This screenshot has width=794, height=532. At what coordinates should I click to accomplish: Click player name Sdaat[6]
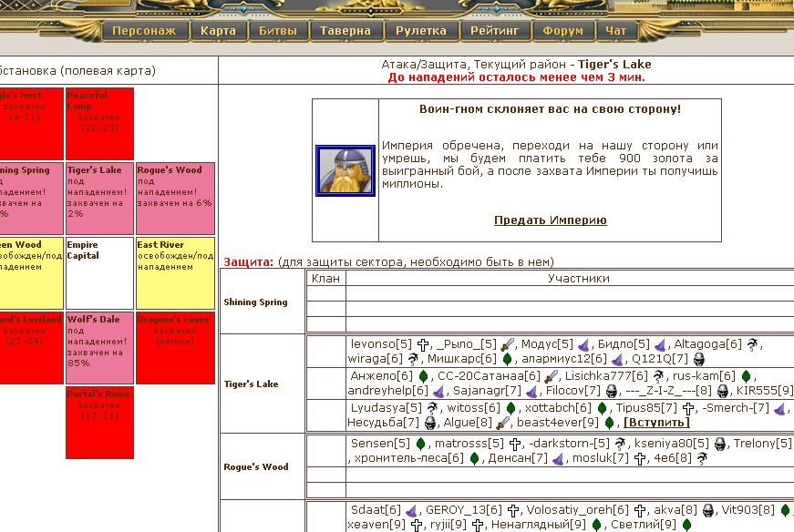376,510
